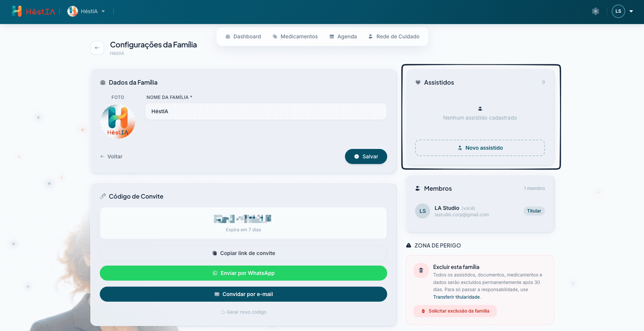Screen dimensions: 644x331
Task: Click the back arrow button beside the page title
Action: (x=97, y=48)
